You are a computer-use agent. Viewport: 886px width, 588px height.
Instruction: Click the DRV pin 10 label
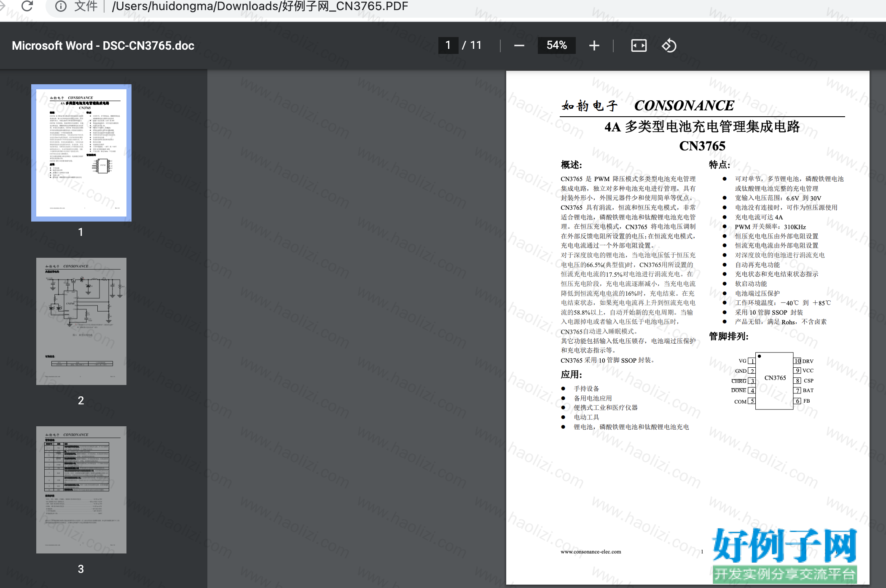pyautogui.click(x=808, y=361)
